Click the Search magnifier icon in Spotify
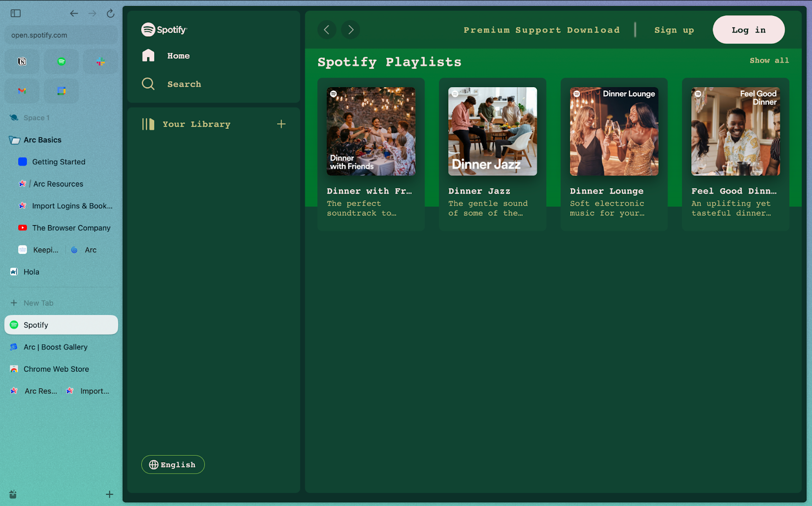Screen dimensions: 812x506 (x=148, y=84)
